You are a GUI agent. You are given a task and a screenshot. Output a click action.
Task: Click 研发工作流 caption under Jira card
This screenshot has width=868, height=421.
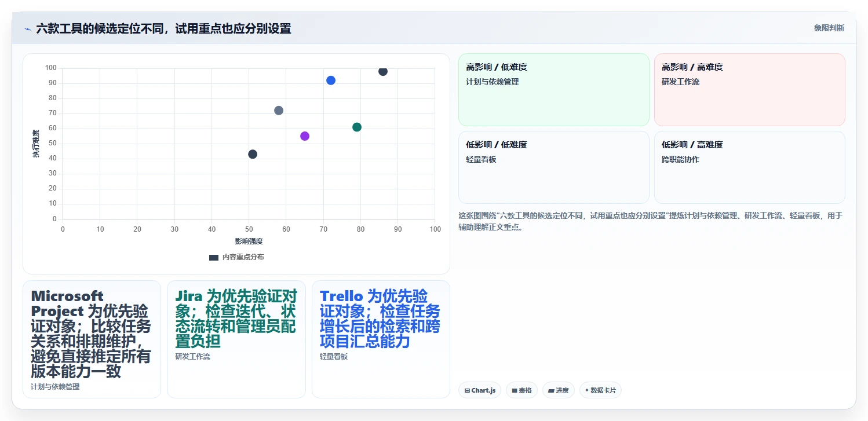click(192, 357)
